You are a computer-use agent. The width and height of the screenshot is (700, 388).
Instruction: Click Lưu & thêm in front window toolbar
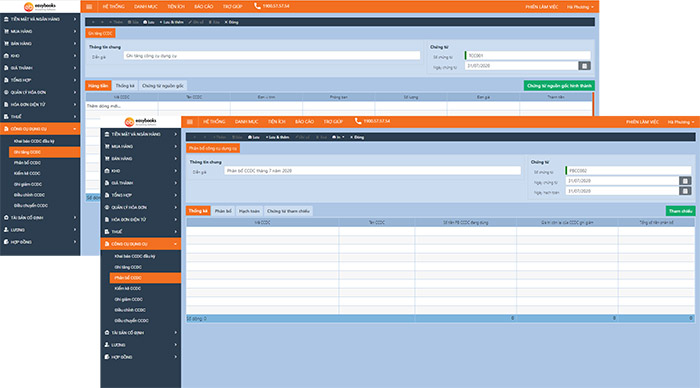[277, 137]
